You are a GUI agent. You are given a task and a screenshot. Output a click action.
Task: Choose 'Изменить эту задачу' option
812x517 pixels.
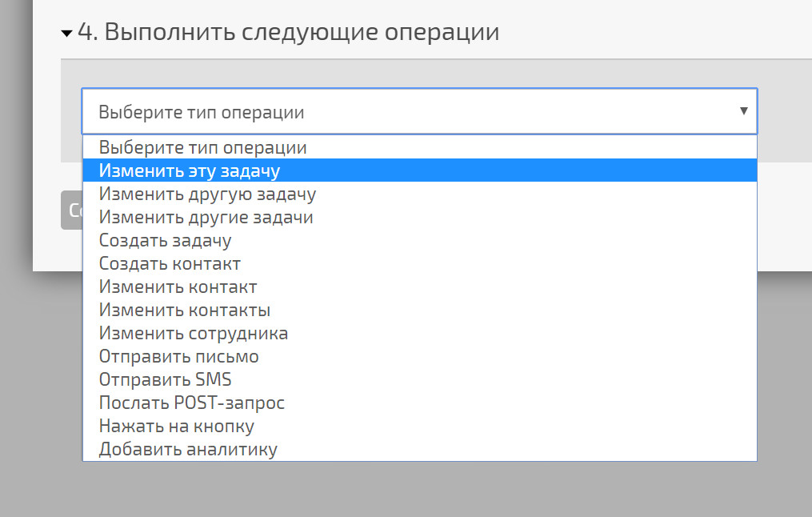click(420, 170)
